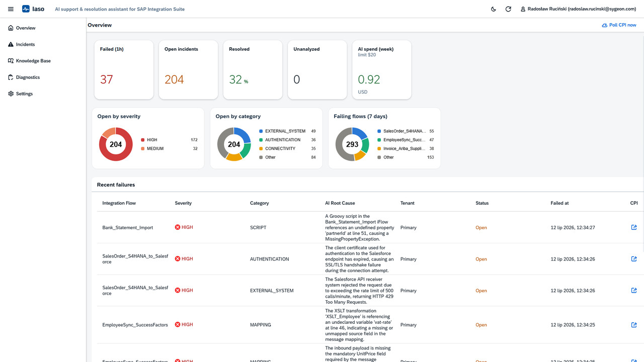Open CPI link for the 'HTTP 429' failure
This screenshot has width=644, height=362.
click(x=634, y=290)
